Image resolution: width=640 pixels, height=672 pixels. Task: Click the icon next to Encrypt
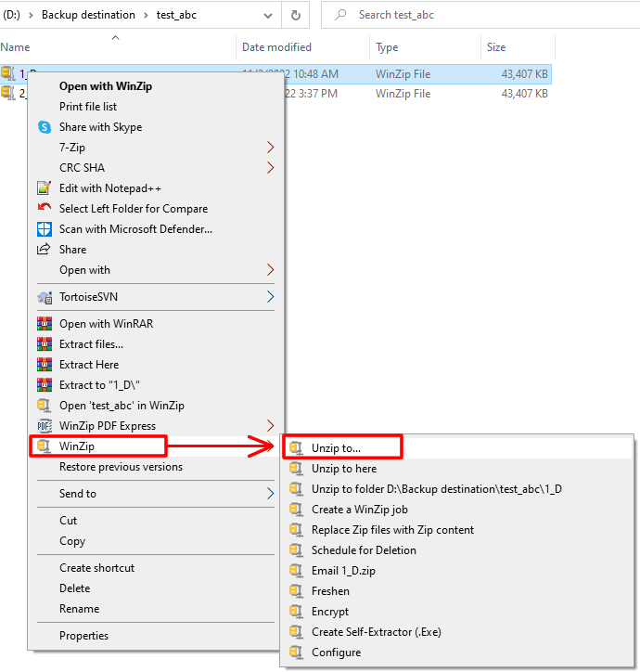tap(296, 612)
